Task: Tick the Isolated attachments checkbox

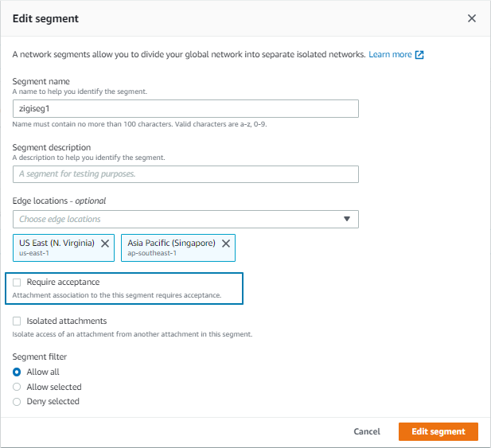Action: tap(17, 321)
